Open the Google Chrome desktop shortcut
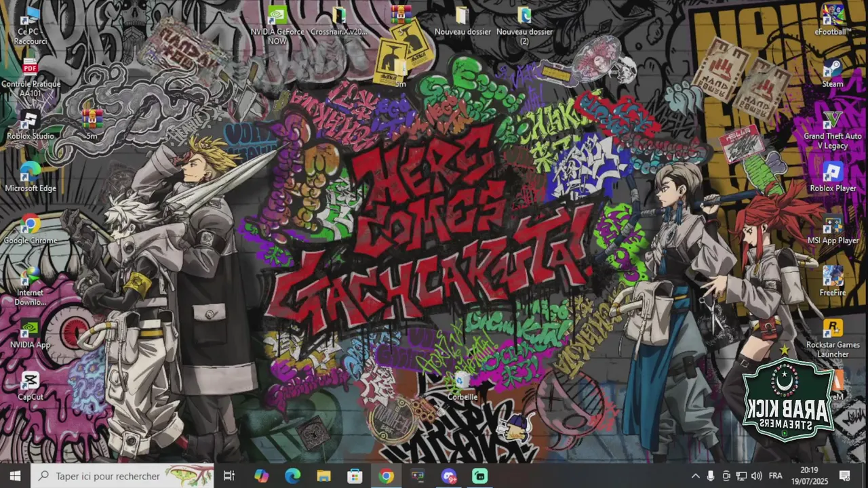The width and height of the screenshot is (868, 488). 31,230
